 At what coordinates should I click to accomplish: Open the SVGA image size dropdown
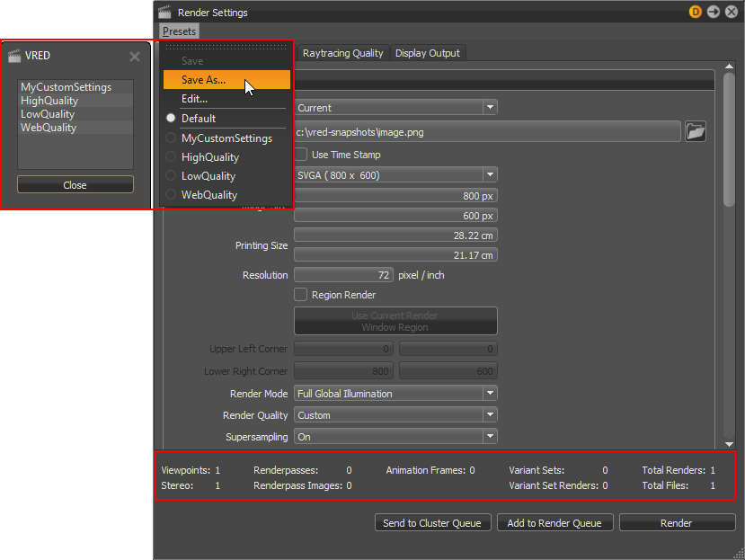[x=491, y=174]
